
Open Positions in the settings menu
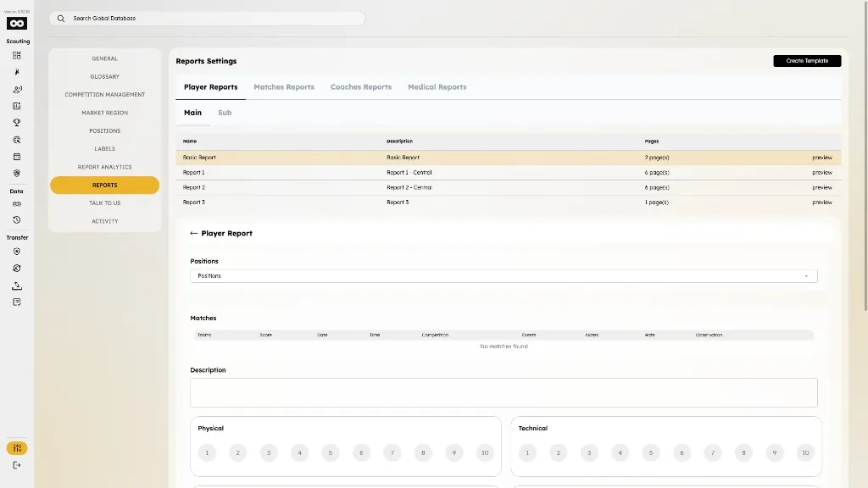coord(104,131)
